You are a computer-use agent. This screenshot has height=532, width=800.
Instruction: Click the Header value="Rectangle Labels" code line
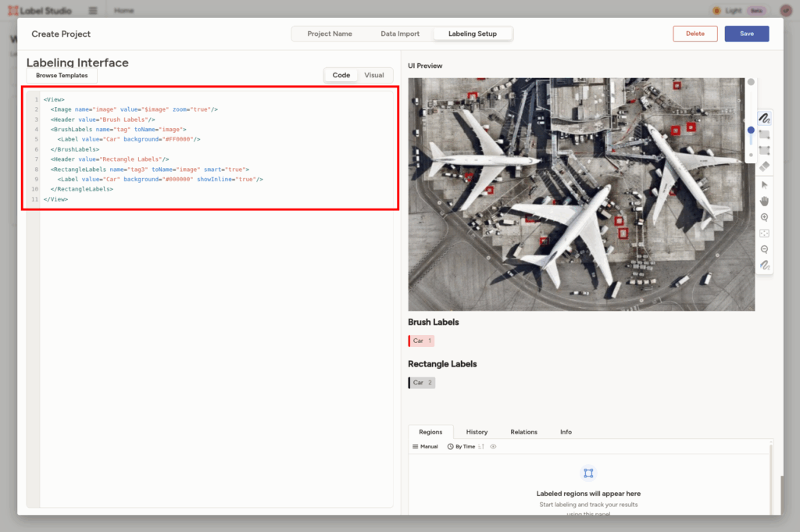(109, 159)
